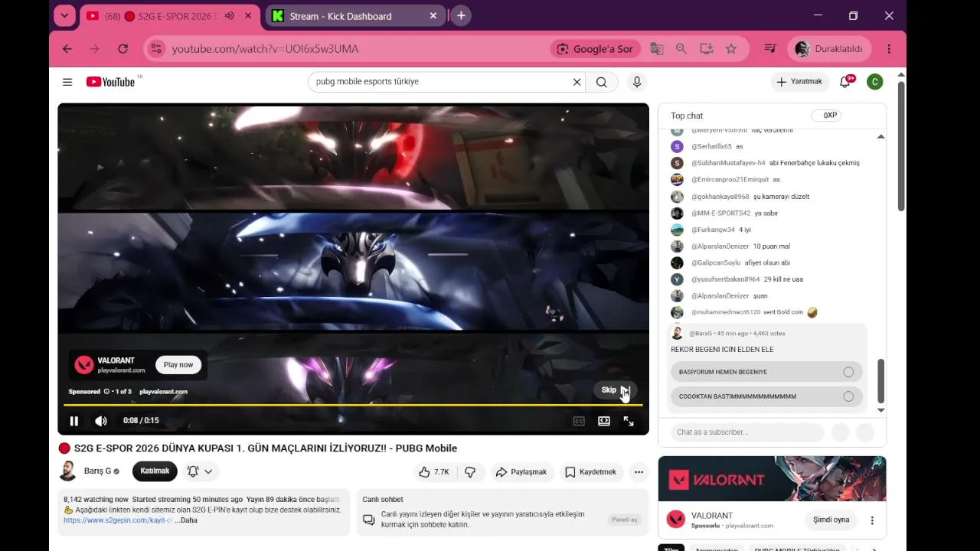Toggle theater mode on the player

[x=604, y=421]
